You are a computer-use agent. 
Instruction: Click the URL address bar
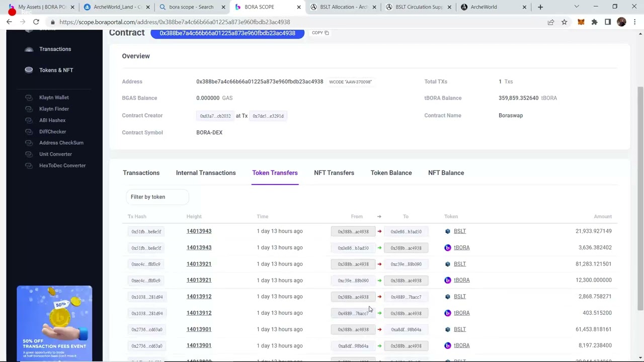pos(297,22)
